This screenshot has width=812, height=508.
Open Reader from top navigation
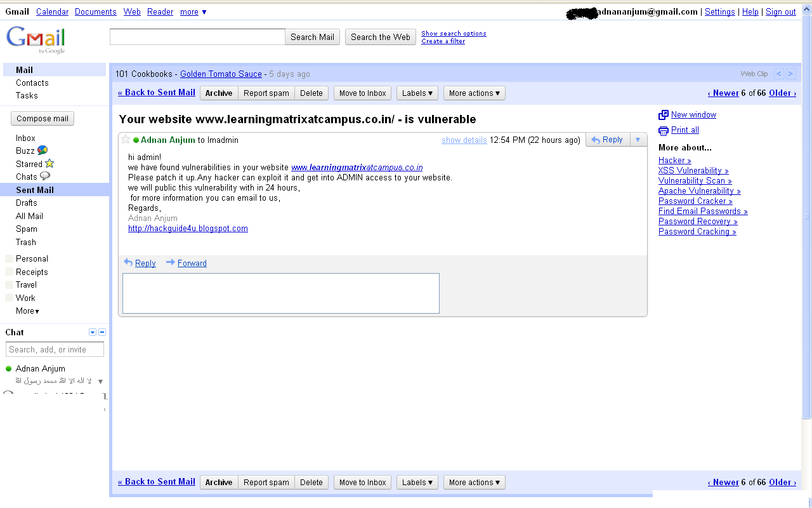pos(160,11)
